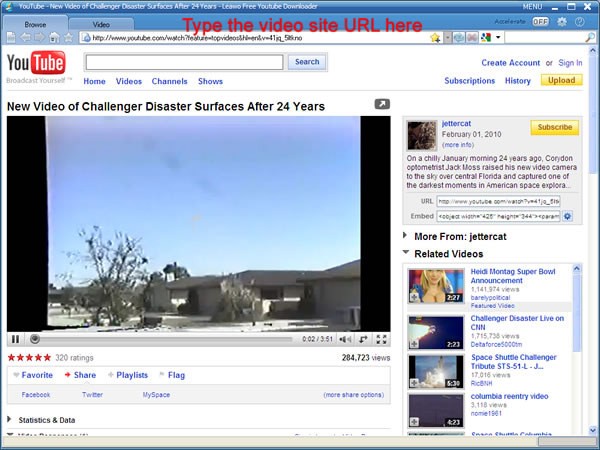Open the History link
The height and width of the screenshot is (450, 600).
[x=518, y=81]
